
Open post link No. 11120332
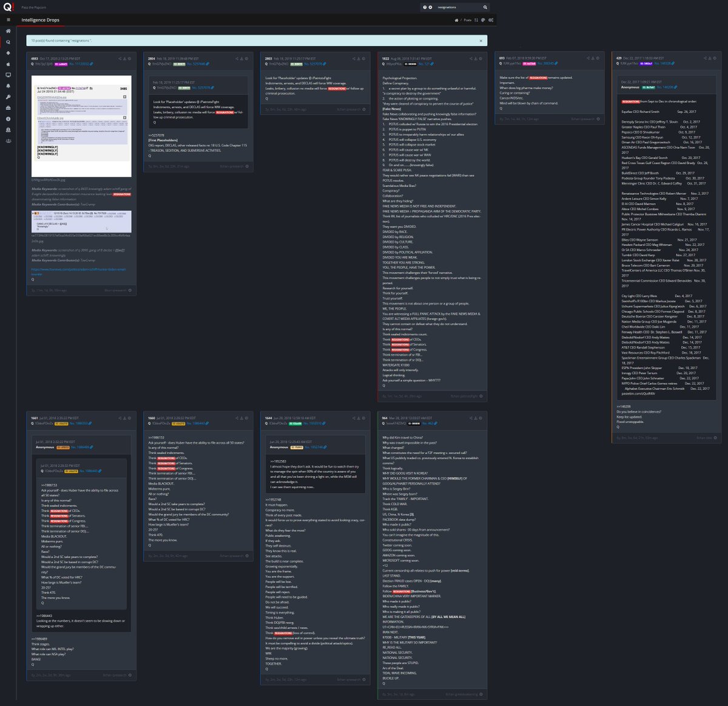[80, 64]
